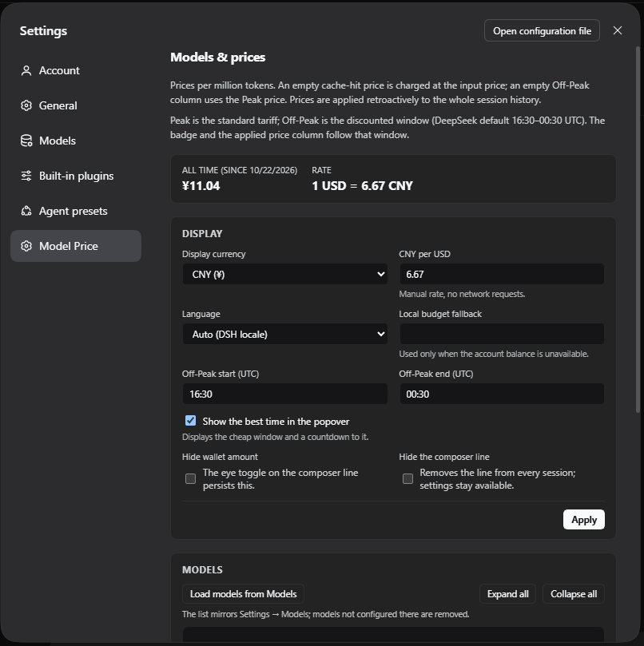The image size is (644, 646).
Task: Open the Language dropdown
Action: [285, 334]
